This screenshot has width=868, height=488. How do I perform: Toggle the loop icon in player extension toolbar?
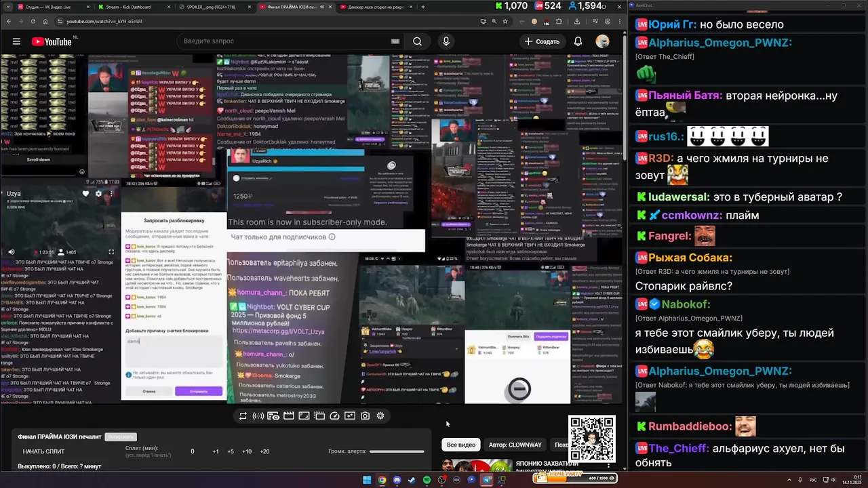point(243,416)
